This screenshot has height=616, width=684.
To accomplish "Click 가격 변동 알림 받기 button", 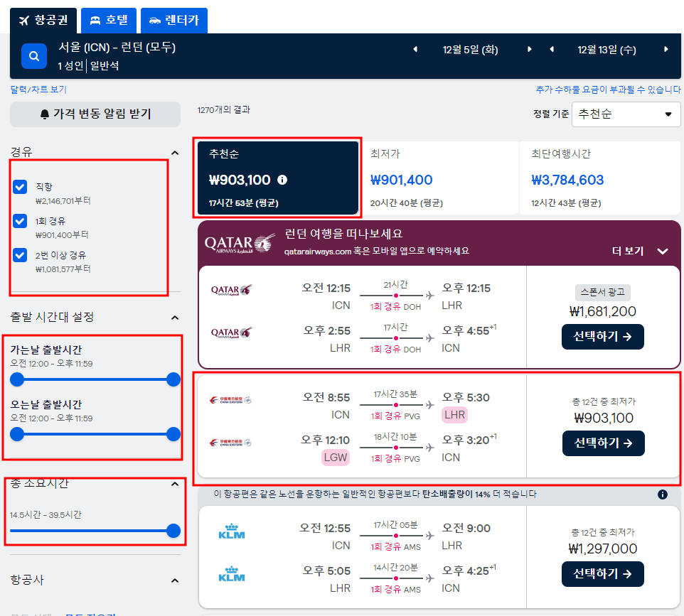I will point(95,114).
